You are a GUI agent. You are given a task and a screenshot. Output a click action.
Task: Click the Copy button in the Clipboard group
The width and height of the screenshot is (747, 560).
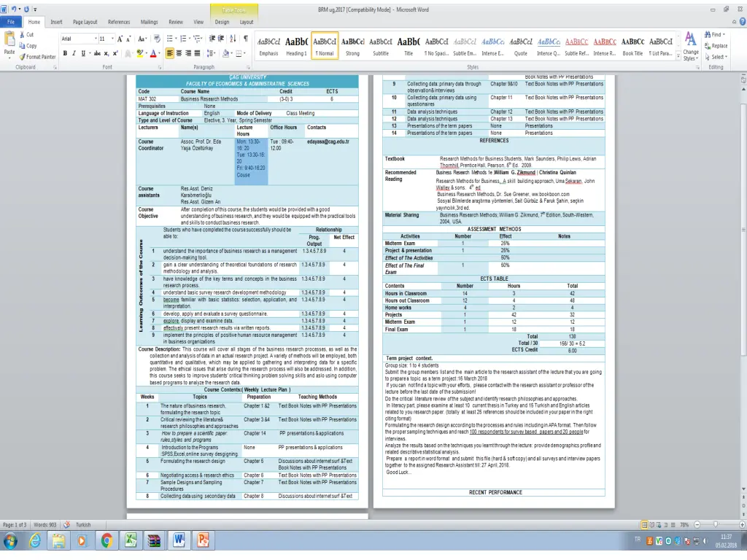point(28,46)
